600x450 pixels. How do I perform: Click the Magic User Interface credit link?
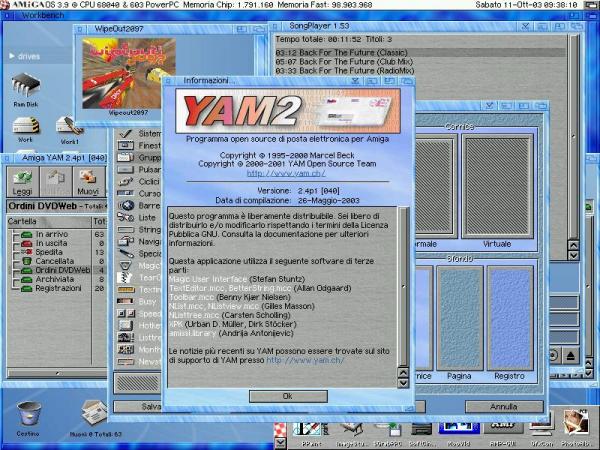pos(208,279)
